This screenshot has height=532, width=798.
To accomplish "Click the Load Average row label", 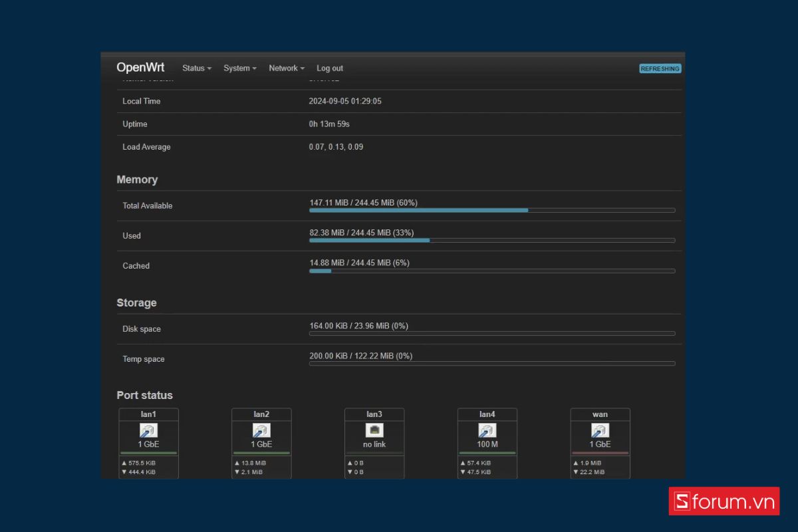I will click(146, 147).
